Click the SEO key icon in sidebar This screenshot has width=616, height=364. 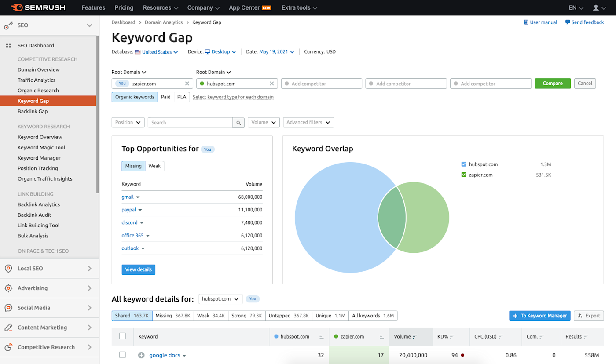(x=8, y=25)
